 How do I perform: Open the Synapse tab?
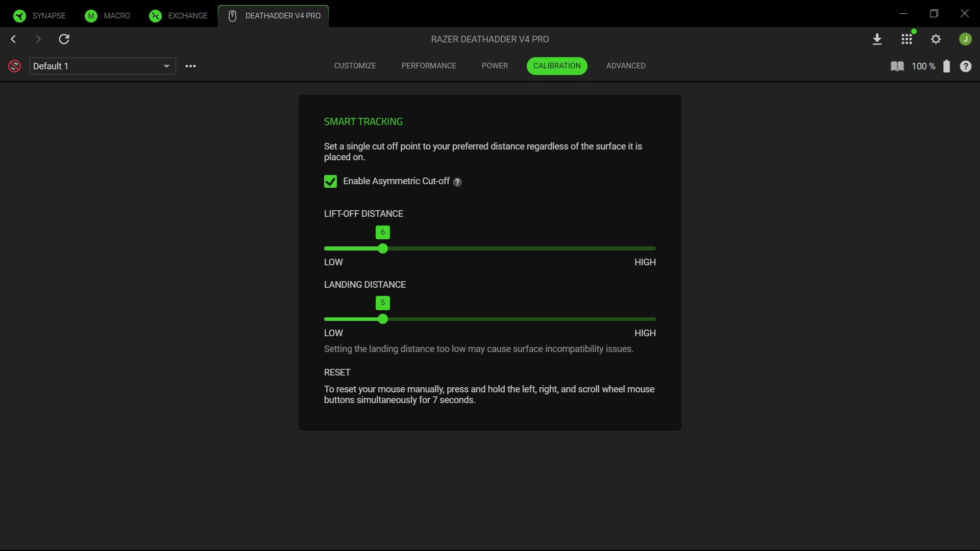pyautogui.click(x=40, y=16)
